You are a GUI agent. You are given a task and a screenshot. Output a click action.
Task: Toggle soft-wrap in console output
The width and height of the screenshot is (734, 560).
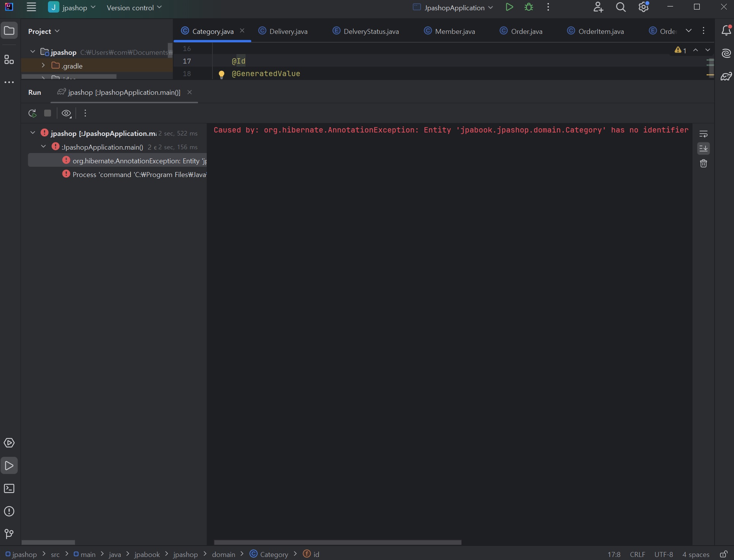704,134
